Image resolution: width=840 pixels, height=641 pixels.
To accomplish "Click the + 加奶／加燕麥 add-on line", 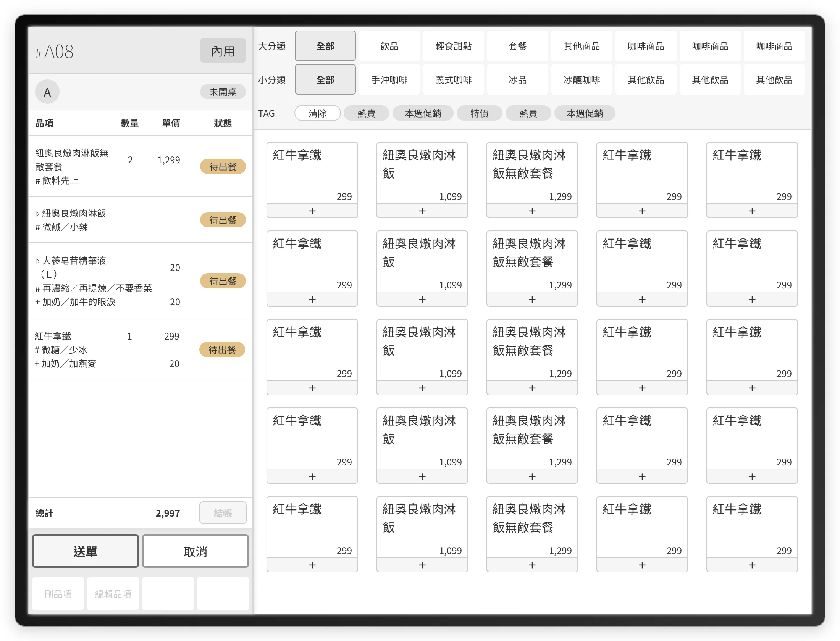I will point(65,364).
